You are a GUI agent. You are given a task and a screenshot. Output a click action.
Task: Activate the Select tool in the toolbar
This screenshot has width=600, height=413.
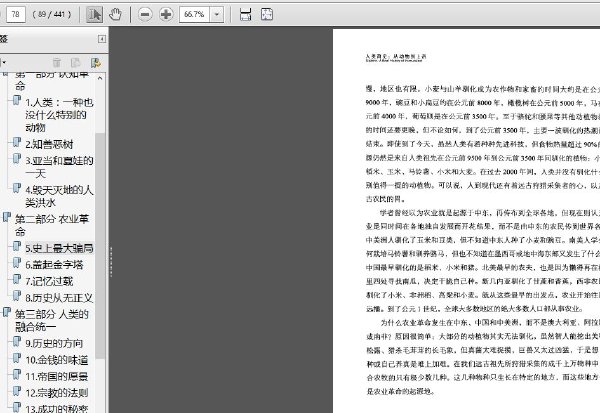94,15
